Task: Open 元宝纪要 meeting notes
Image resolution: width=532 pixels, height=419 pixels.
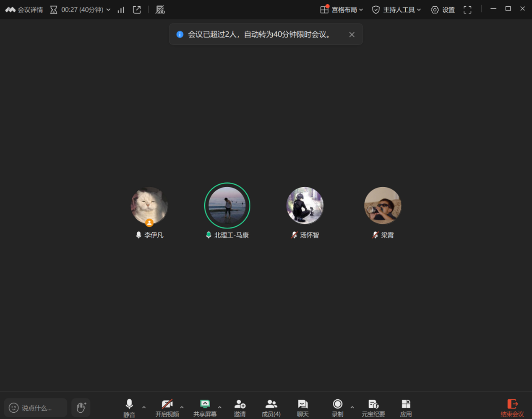Action: (373, 408)
